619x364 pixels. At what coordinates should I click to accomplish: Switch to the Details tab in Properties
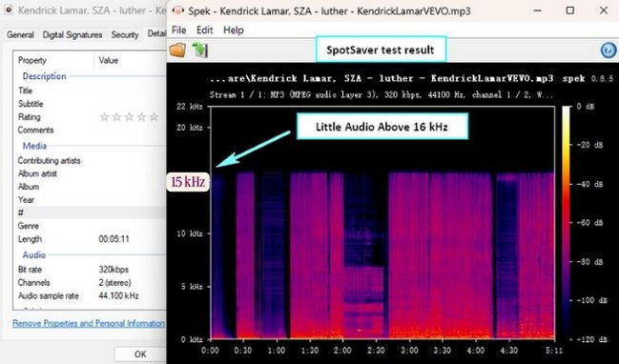156,33
